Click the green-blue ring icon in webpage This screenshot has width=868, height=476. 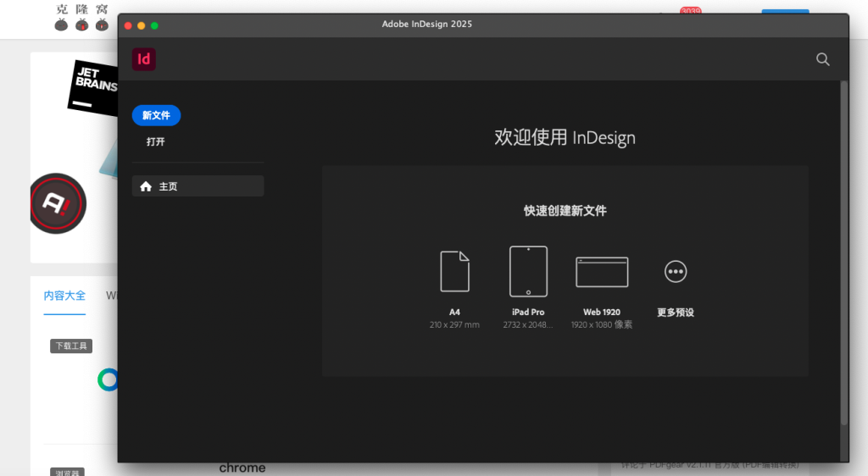click(x=108, y=379)
